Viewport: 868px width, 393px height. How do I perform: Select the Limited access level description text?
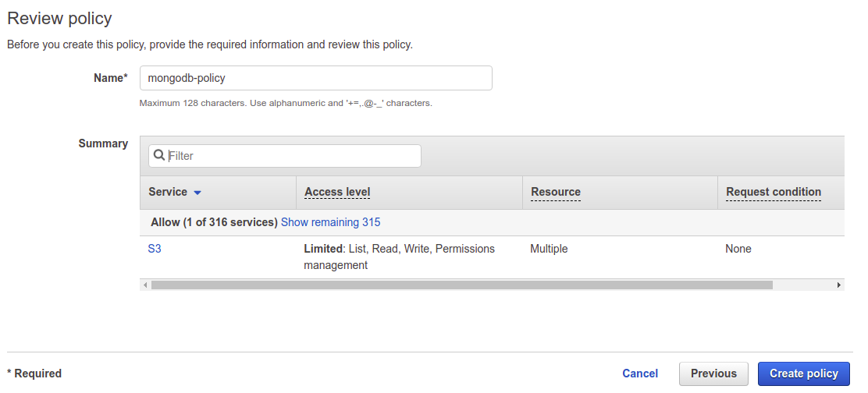tap(399, 257)
